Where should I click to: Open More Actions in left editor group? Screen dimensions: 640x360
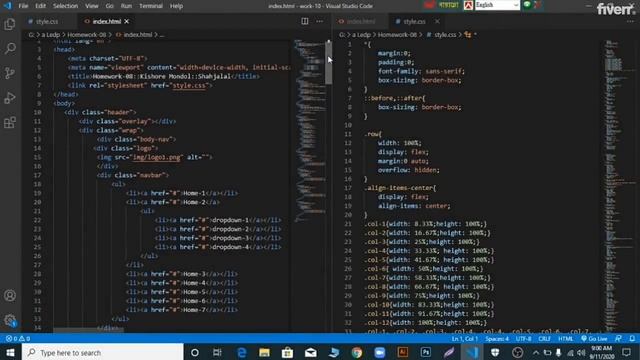point(320,21)
